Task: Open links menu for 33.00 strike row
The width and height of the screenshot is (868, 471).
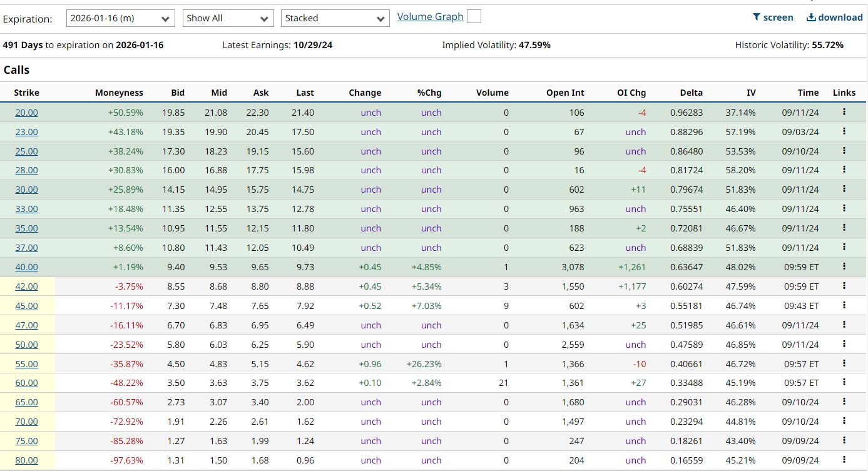Action: coord(844,208)
